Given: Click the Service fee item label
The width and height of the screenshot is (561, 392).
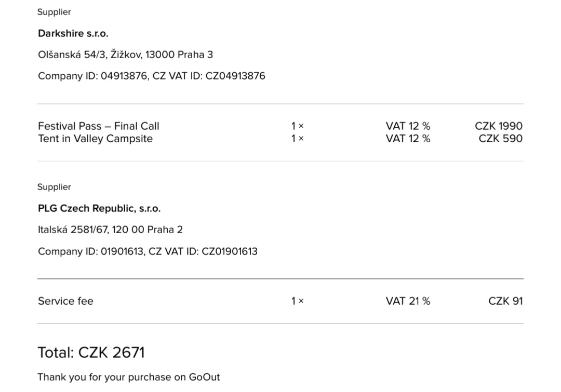Looking at the screenshot, I should [x=65, y=301].
